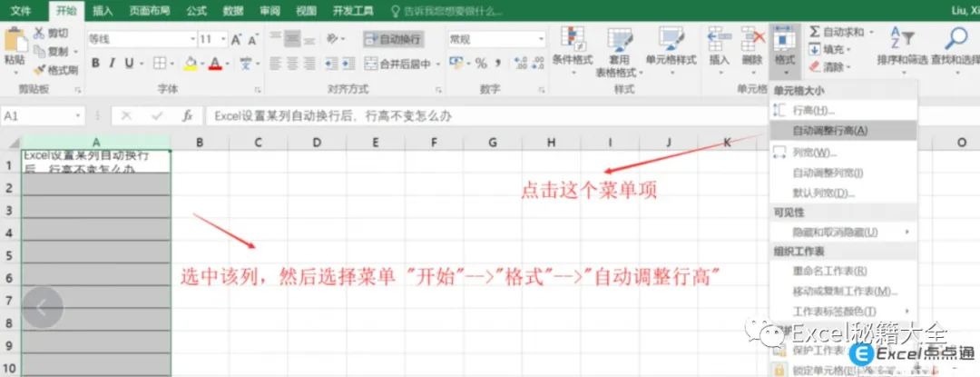Open the font name (等线) dropdown
980x377 pixels.
[192, 39]
